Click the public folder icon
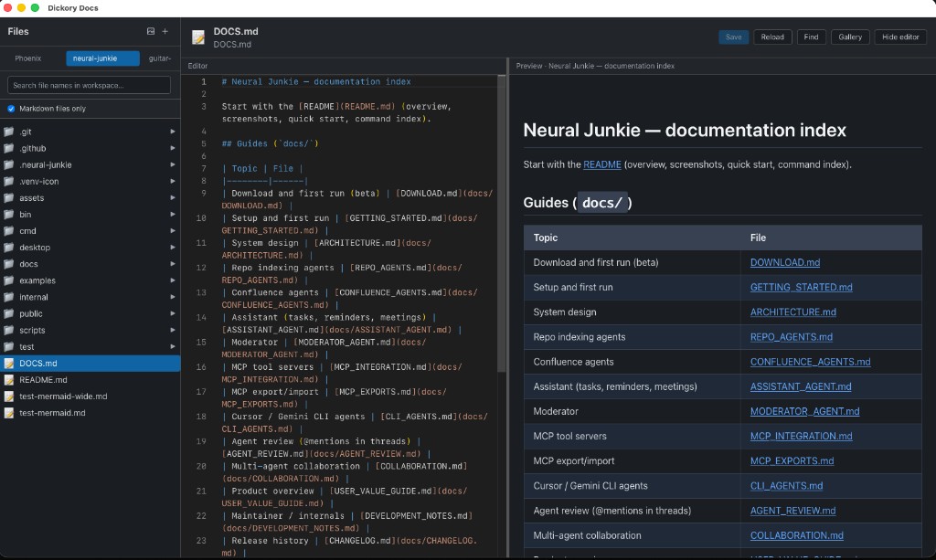Viewport: 936px width, 560px height. [x=9, y=313]
